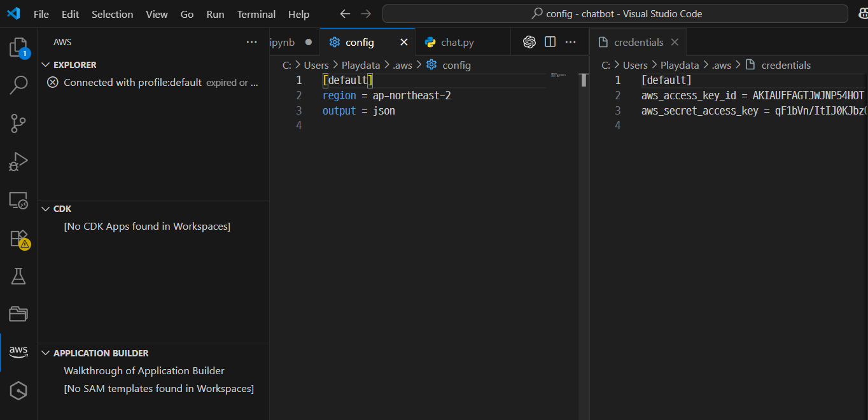Click Users in credentials breadcrumb
Screen dimensions: 868x420
click(635, 65)
